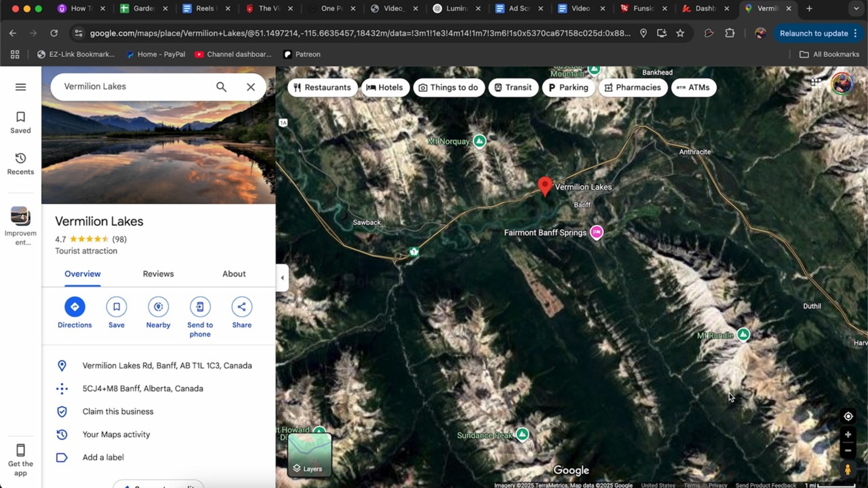Filter map by Hotels
The height and width of the screenshot is (488, 868).
(385, 88)
